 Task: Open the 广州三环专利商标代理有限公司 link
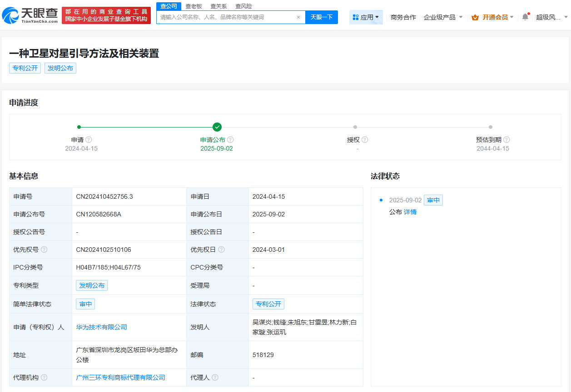point(121,377)
